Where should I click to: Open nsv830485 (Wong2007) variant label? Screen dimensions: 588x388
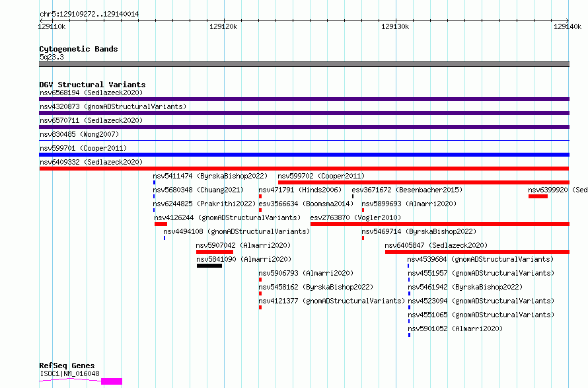coord(79,134)
